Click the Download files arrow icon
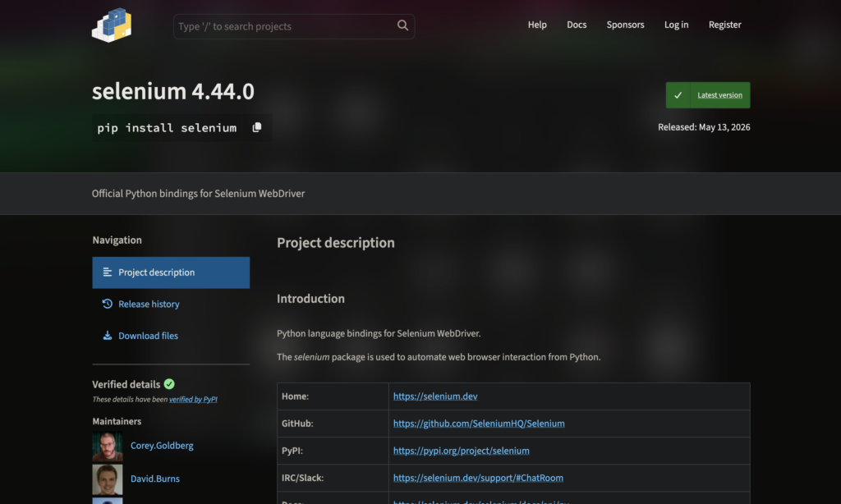 (108, 336)
